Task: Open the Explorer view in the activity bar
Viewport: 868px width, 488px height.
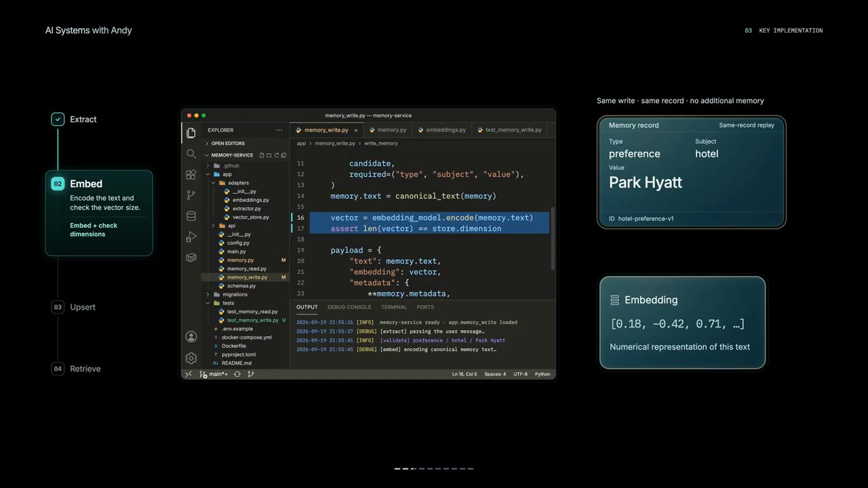Action: [x=191, y=133]
